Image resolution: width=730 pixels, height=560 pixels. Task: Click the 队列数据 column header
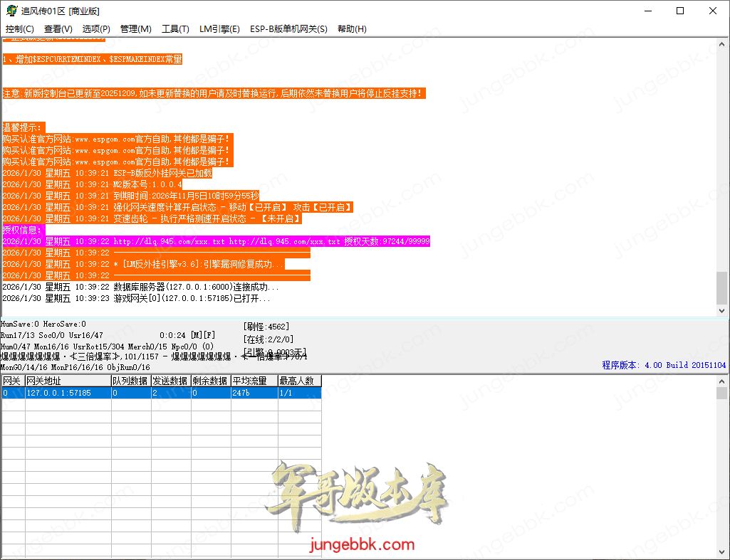(130, 381)
